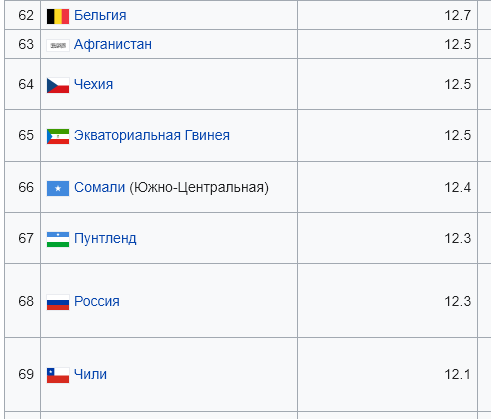Screen dimensions: 491x419
Task: Click the 12.1 value in Chile row
Action: click(458, 374)
